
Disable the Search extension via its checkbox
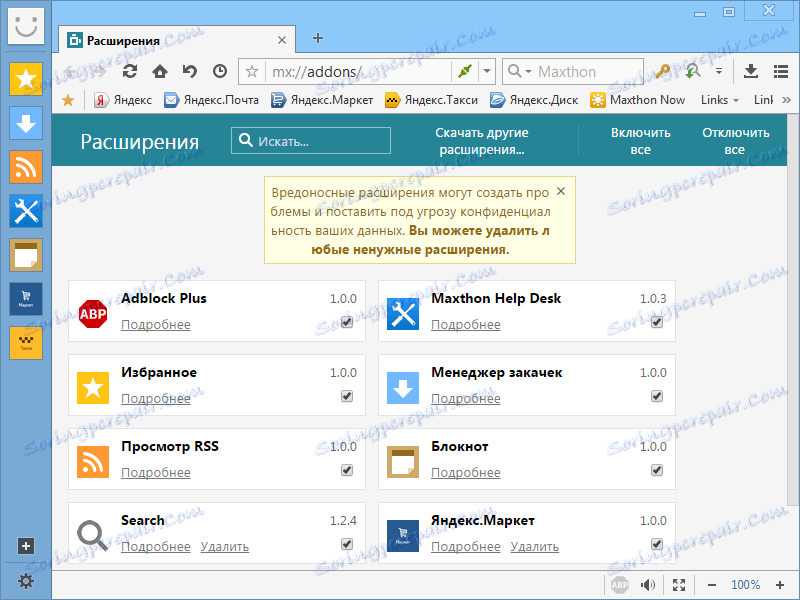click(347, 543)
